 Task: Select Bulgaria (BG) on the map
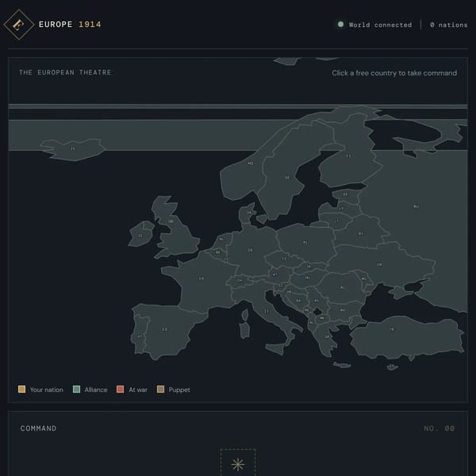[x=343, y=310]
